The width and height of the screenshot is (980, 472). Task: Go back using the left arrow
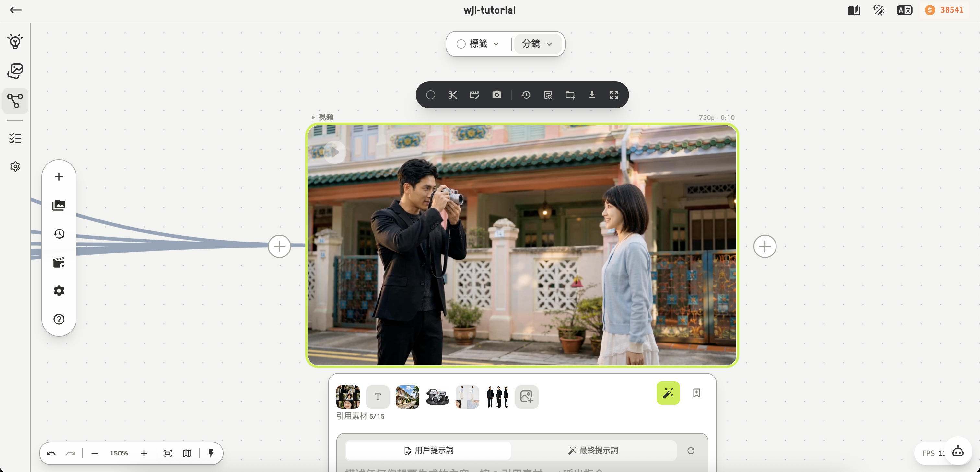tap(16, 10)
